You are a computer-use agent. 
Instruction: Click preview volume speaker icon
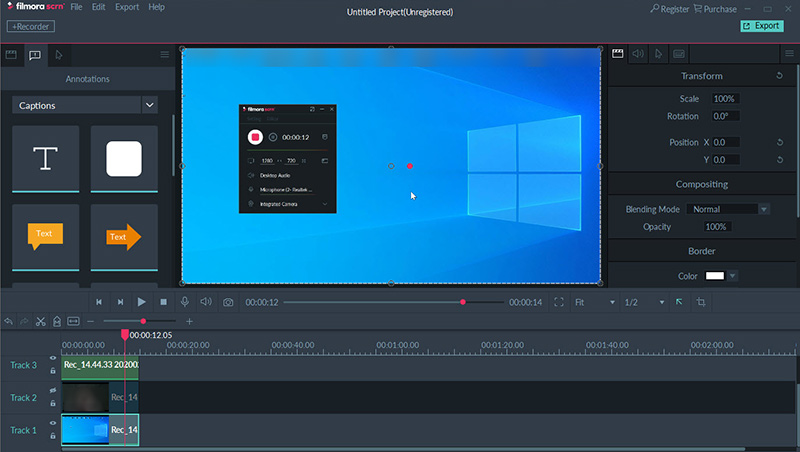tap(206, 302)
